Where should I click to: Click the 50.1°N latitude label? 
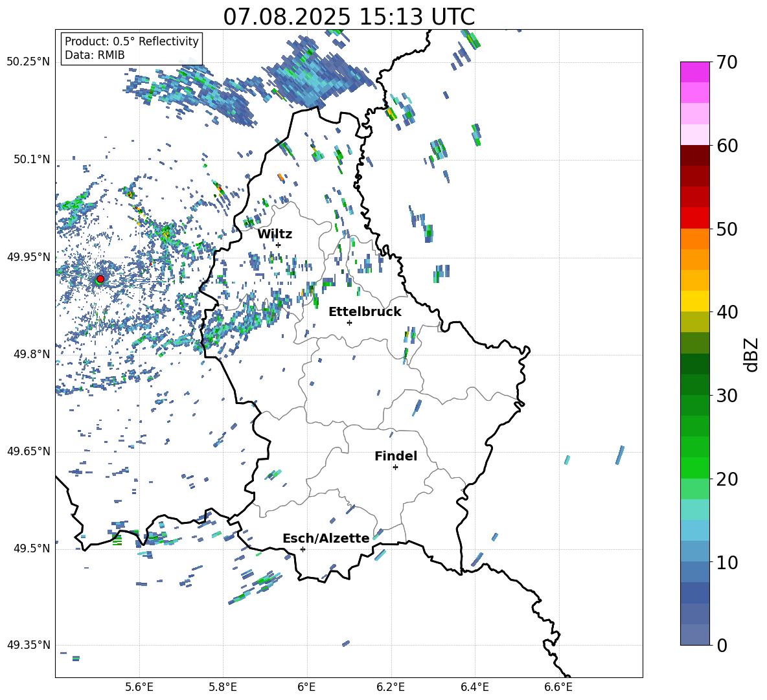click(32, 159)
